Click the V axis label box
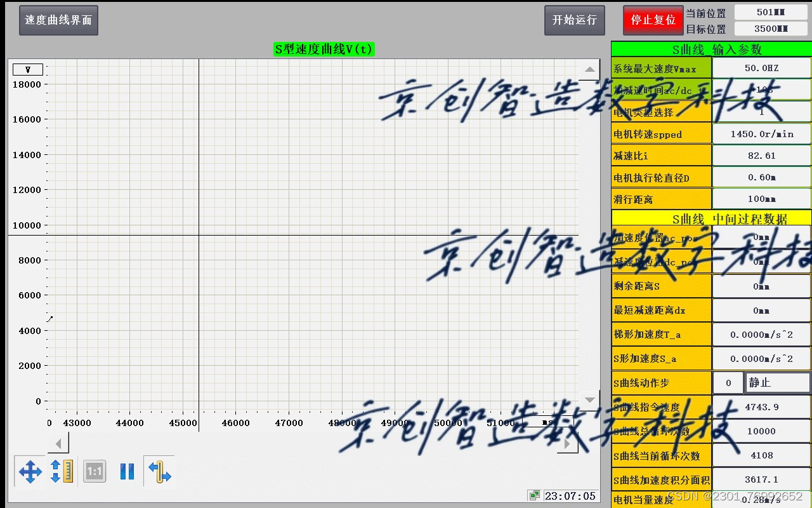The width and height of the screenshot is (812, 508). [x=28, y=70]
